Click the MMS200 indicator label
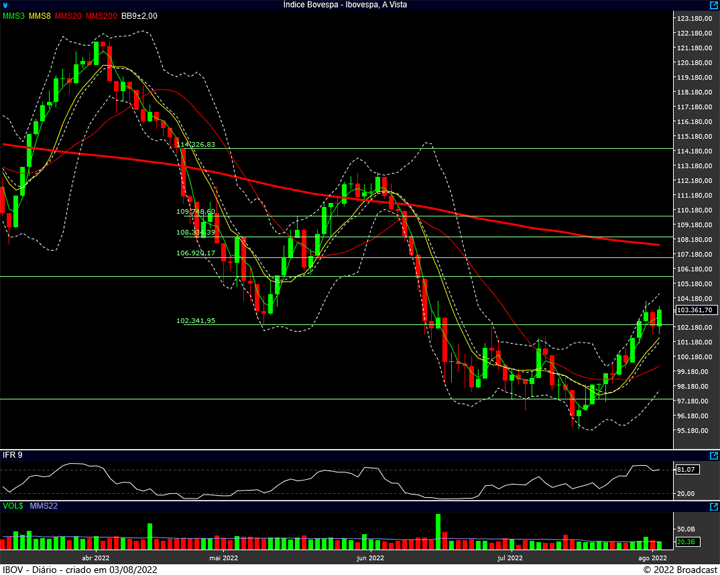Screen dimensions: 720x575 (101, 16)
